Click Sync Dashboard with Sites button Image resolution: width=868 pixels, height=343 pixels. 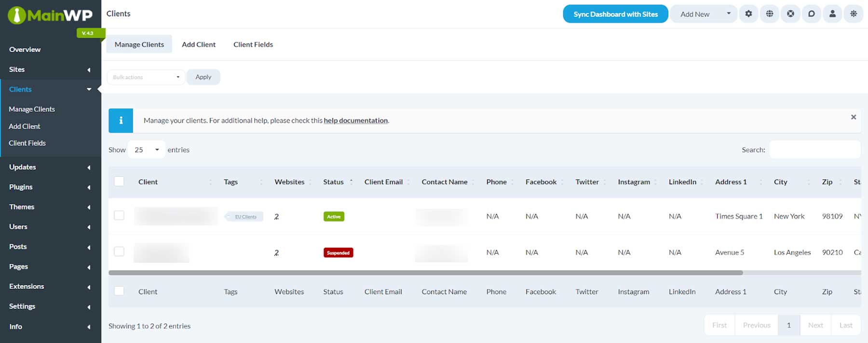point(615,14)
